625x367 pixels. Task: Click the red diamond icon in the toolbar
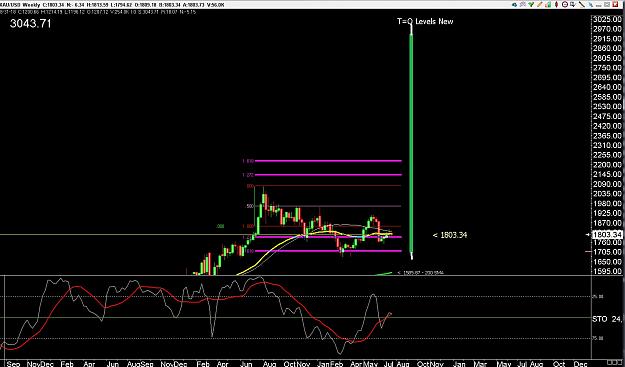click(x=556, y=4)
